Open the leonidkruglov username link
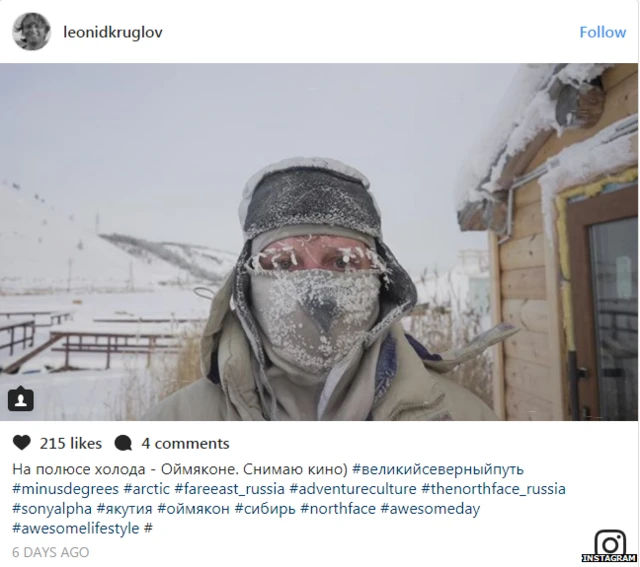Viewport: 640px width, 567px height. [x=113, y=32]
